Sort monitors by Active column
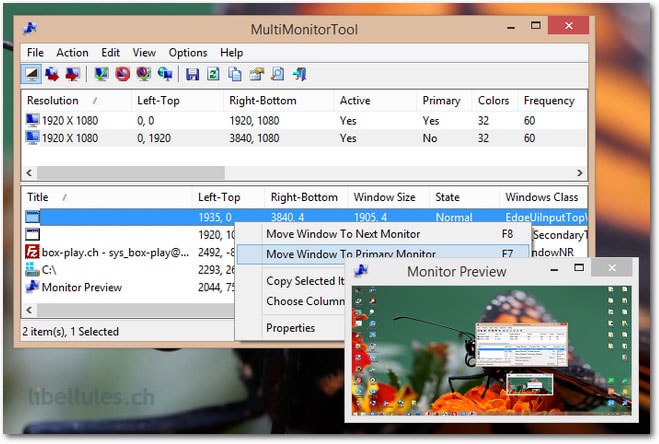The image size is (659, 444). pyautogui.click(x=375, y=100)
